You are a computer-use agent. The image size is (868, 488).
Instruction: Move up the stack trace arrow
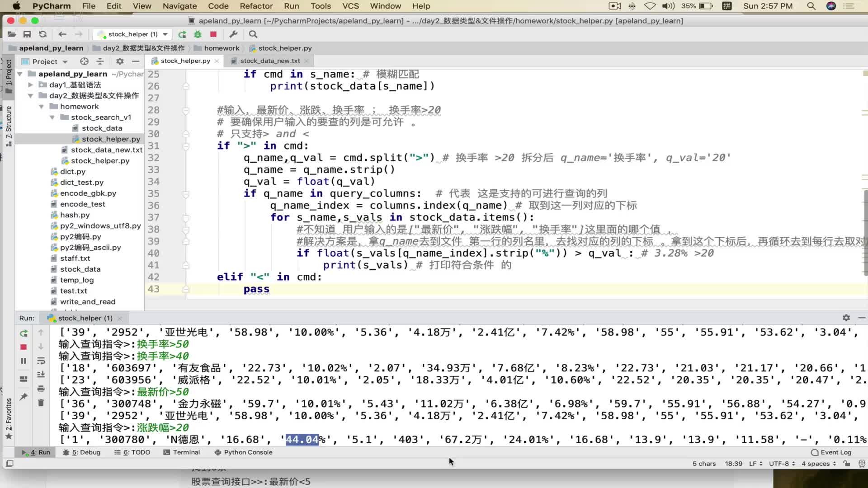41,333
